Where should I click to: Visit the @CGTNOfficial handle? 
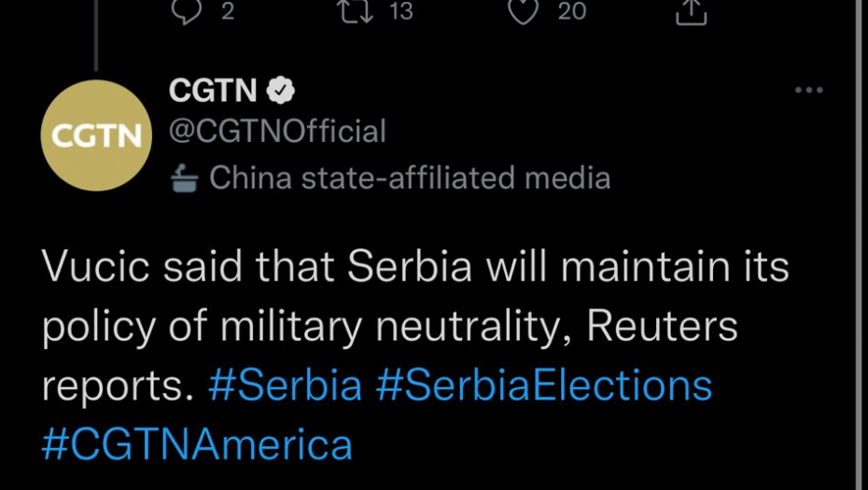click(x=277, y=132)
